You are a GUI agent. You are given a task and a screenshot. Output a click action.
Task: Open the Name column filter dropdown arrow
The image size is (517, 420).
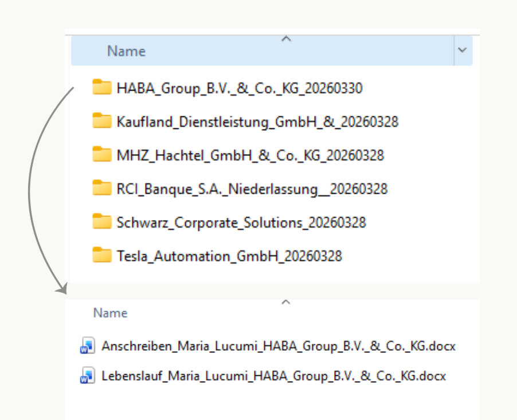pyautogui.click(x=463, y=51)
